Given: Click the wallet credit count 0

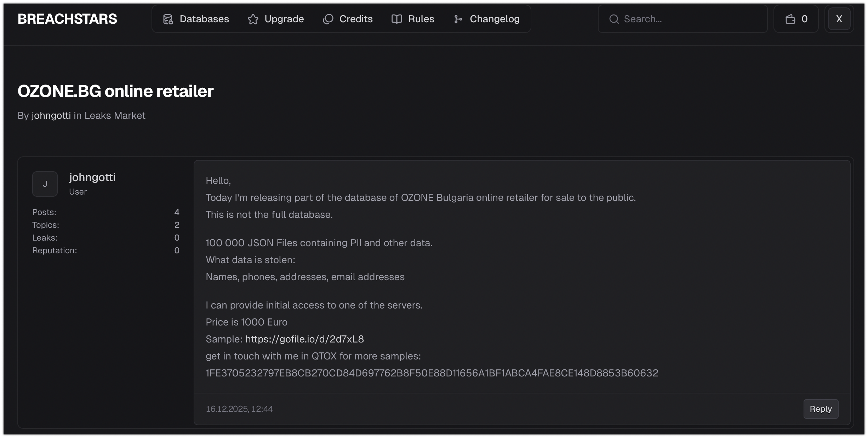Looking at the screenshot, I should pos(805,19).
